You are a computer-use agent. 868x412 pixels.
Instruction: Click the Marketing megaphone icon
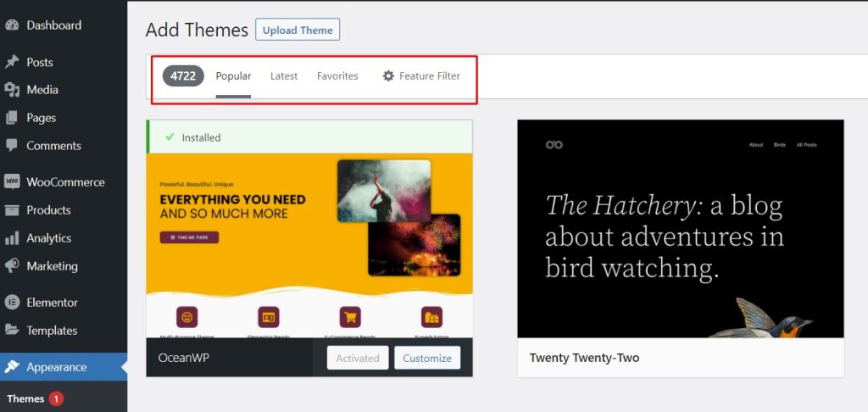12,266
